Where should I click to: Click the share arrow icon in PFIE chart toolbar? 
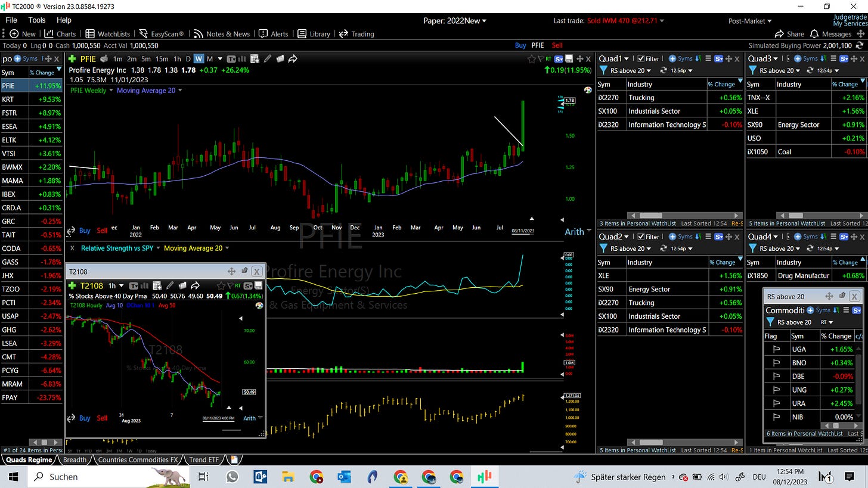click(293, 58)
